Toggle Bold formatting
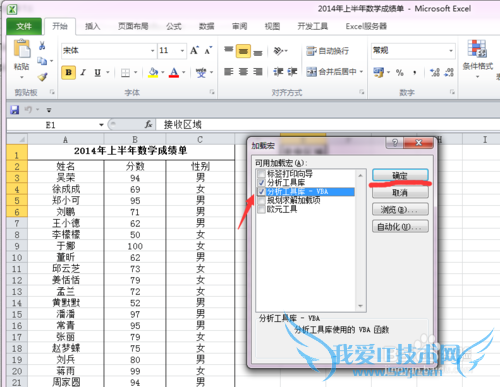 69,72
